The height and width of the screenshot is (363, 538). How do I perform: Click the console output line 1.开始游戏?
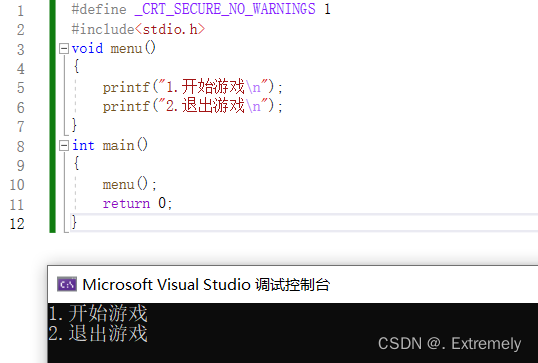pyautogui.click(x=98, y=313)
